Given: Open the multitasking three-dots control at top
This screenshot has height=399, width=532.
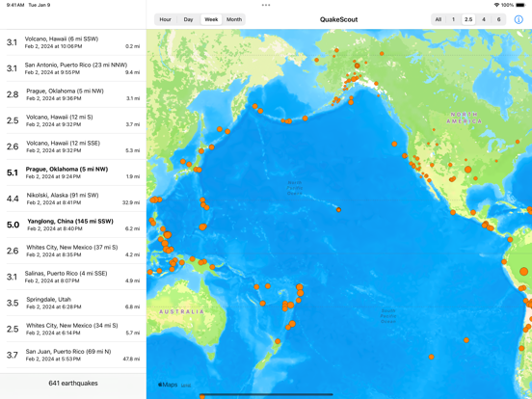Looking at the screenshot, I should click(x=266, y=5).
